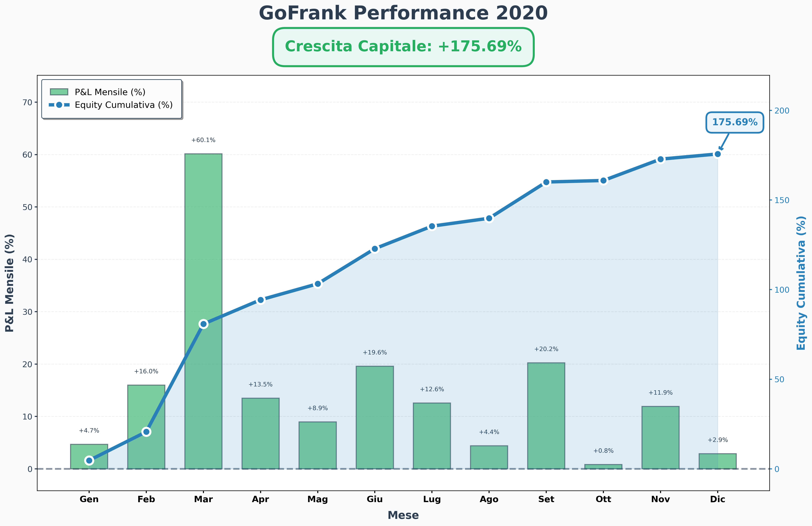Select the Dic bar
This screenshot has height=526, width=812.
tap(718, 461)
